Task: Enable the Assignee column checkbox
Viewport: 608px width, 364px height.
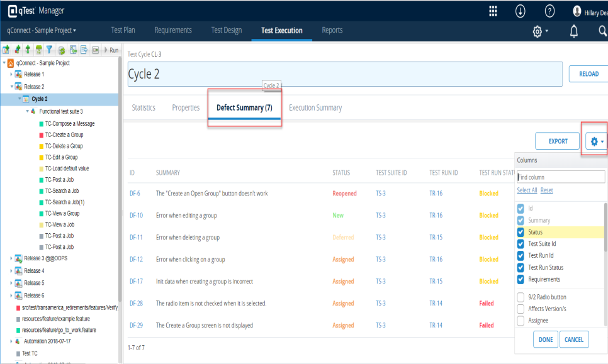Action: tap(521, 321)
